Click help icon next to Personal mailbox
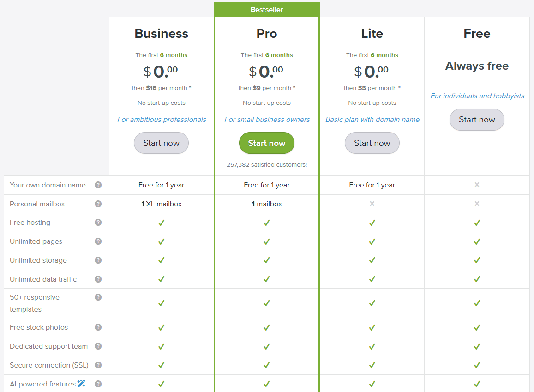Viewport: 534px width, 392px height. click(98, 204)
